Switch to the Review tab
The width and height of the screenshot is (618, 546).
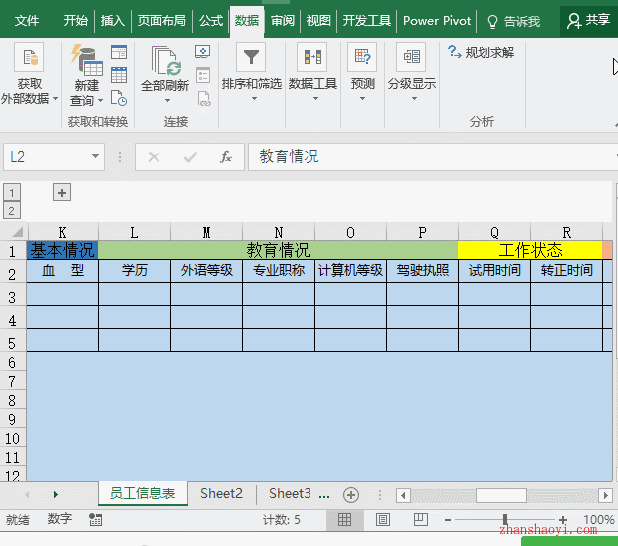[x=283, y=20]
